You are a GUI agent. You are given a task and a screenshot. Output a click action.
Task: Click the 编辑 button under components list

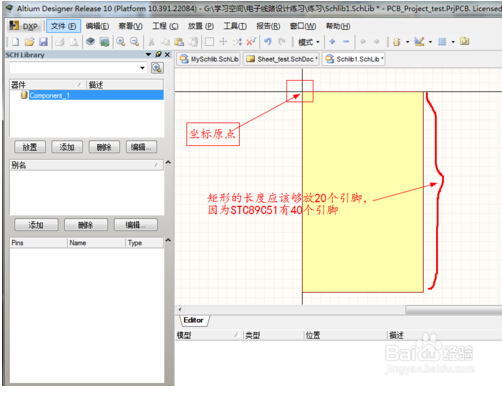141,147
